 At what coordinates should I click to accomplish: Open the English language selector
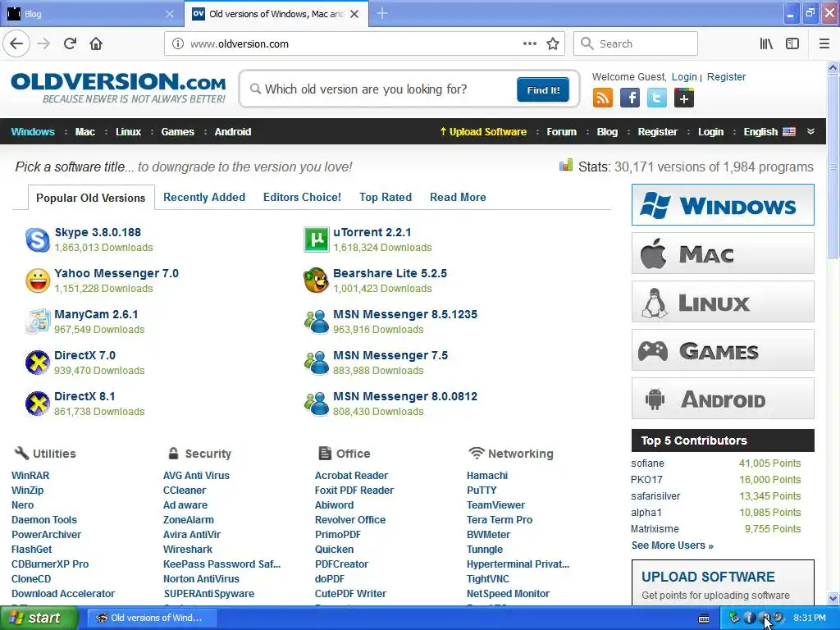769,132
